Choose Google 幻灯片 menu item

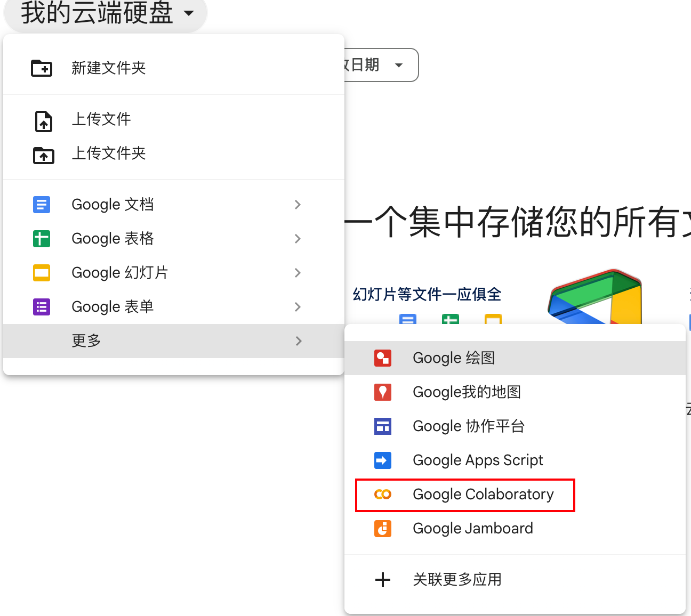click(x=174, y=273)
